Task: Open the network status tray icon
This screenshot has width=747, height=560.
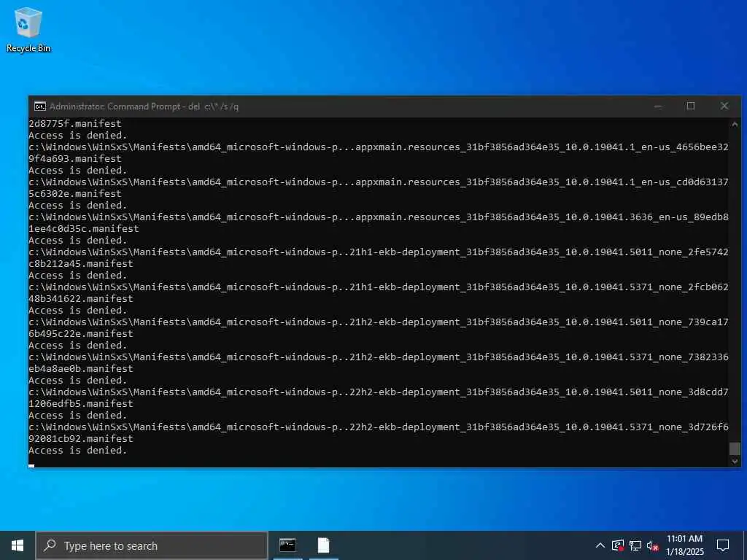Action: pyautogui.click(x=635, y=545)
